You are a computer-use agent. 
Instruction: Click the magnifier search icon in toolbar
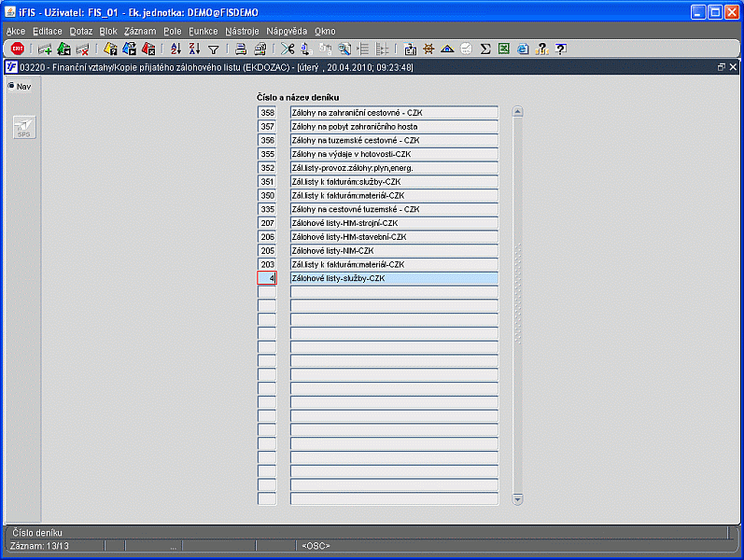[344, 49]
